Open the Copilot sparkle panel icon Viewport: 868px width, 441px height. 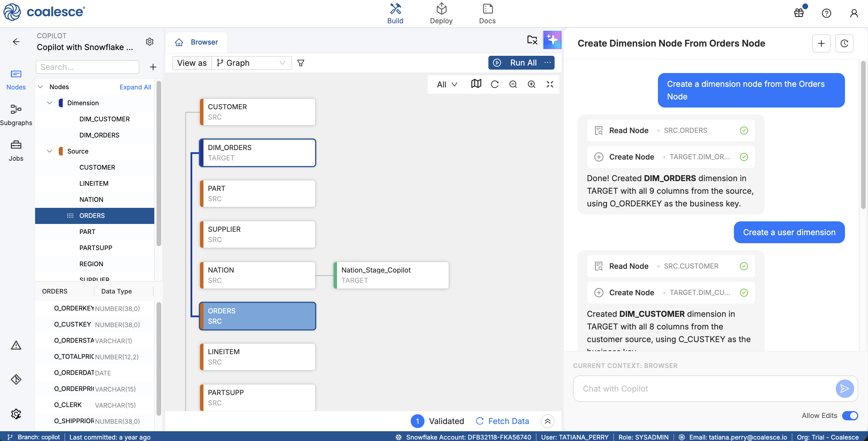(x=552, y=40)
